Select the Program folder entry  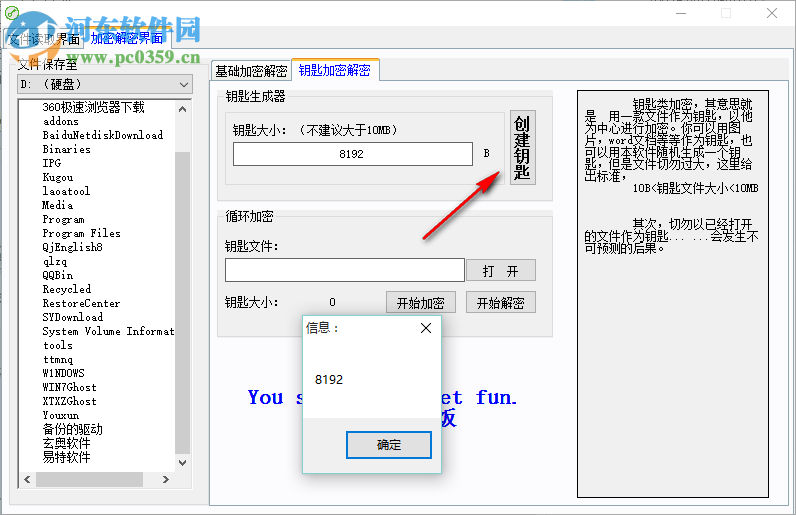click(63, 219)
